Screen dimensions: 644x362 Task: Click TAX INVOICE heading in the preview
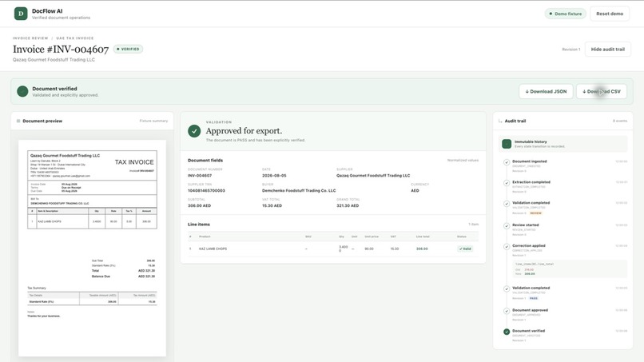pyautogui.click(x=134, y=162)
